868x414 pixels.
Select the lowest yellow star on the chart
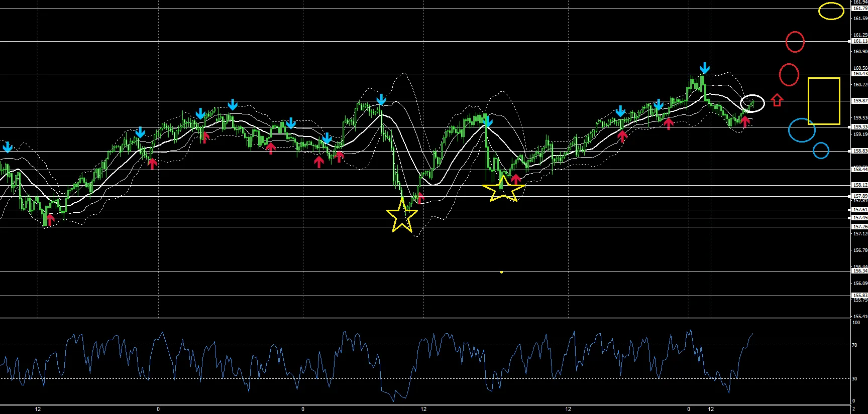tap(402, 215)
